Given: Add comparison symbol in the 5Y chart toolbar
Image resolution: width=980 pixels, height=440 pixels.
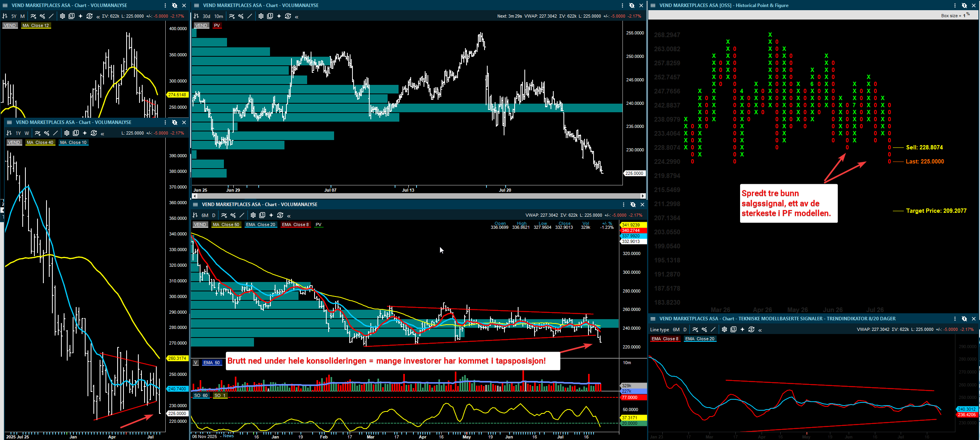Looking at the screenshot, I should 42,16.
